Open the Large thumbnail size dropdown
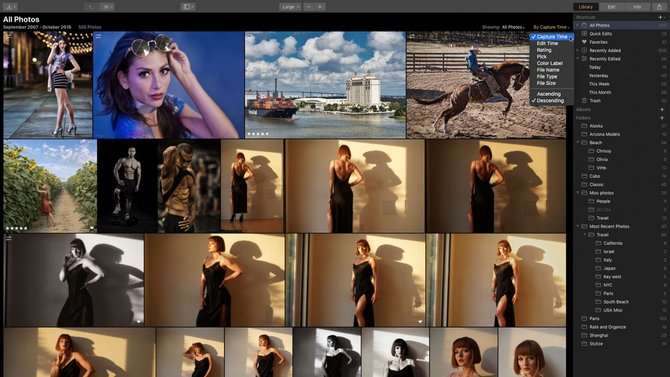 click(x=290, y=7)
